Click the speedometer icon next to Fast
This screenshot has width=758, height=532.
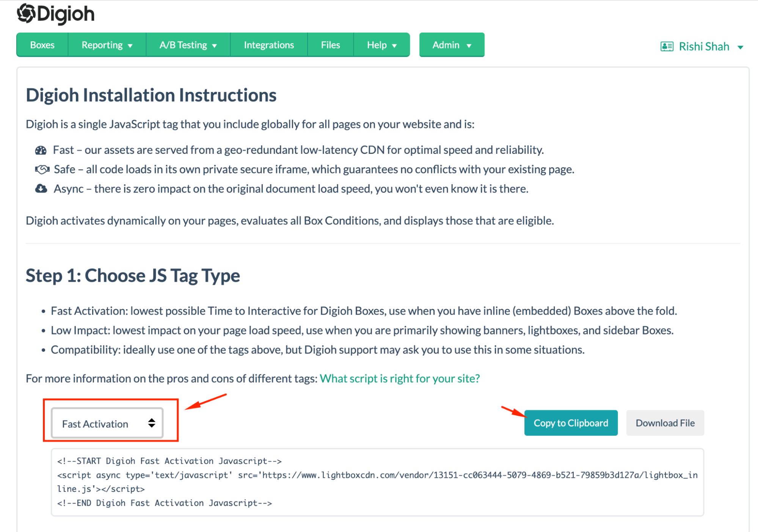41,150
